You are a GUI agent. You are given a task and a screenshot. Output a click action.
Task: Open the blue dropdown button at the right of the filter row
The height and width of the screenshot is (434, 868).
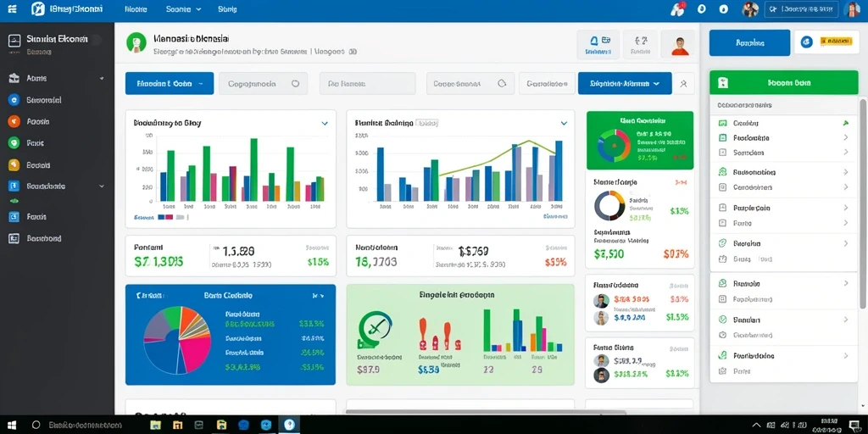625,84
